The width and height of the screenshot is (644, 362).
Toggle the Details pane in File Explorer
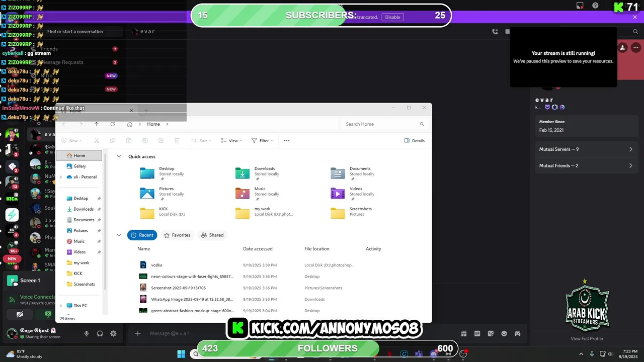[x=414, y=141]
